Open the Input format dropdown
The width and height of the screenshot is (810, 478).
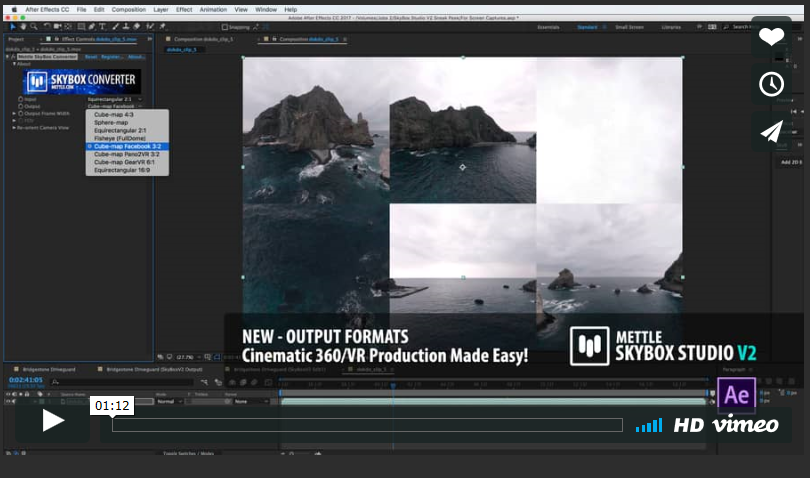click(x=115, y=99)
